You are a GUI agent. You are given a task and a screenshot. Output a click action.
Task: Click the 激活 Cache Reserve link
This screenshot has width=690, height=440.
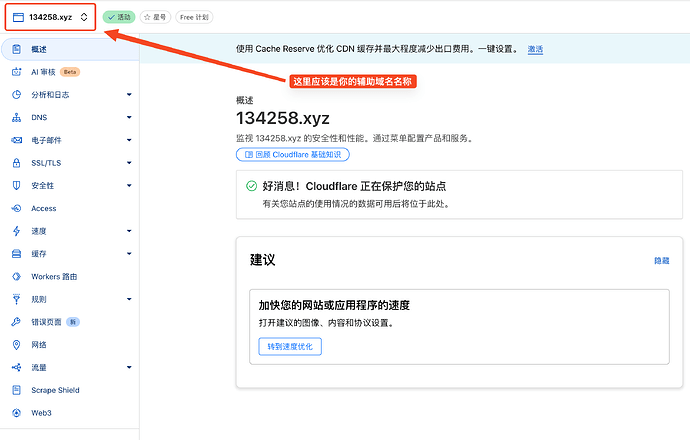tap(535, 49)
